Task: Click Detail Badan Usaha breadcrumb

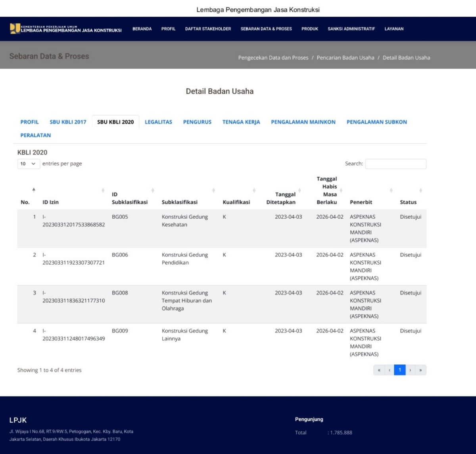Action: tap(406, 58)
